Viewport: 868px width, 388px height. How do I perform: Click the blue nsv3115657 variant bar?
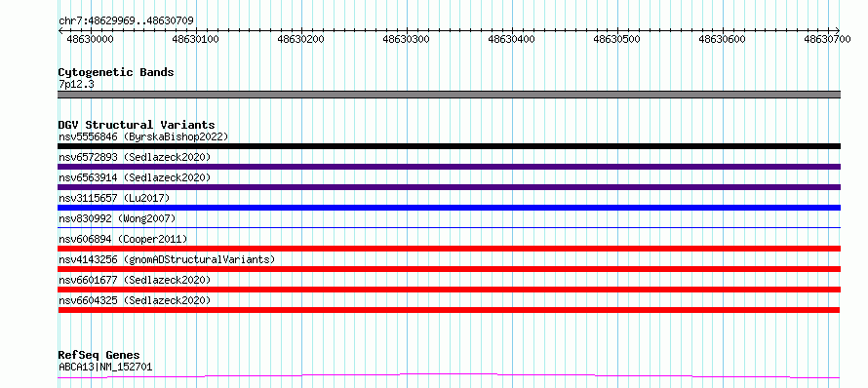(449, 208)
